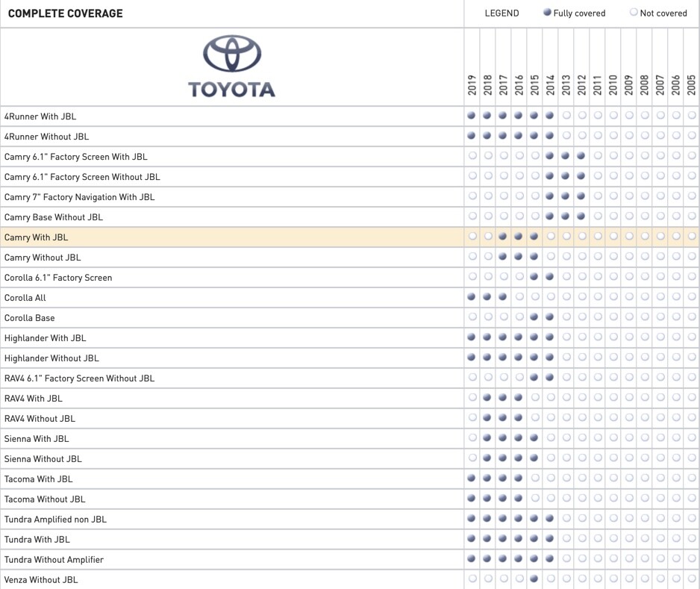
Task: Toggle 2019 empty circle for RAV4 With JBL
Action: pyautogui.click(x=472, y=398)
